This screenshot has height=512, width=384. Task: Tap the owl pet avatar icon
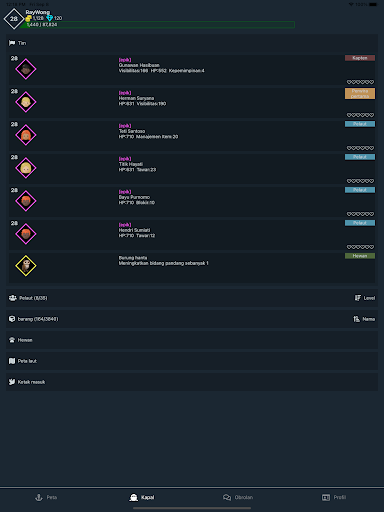[26, 266]
